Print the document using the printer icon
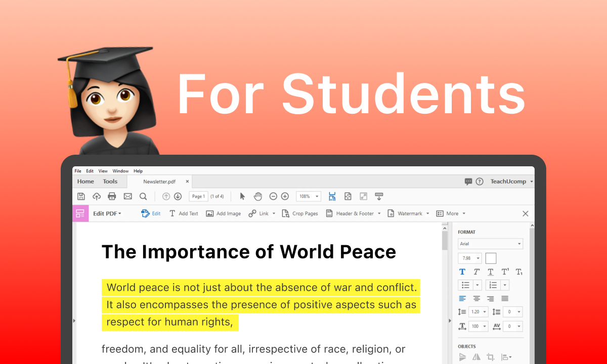The width and height of the screenshot is (607, 364). 112,196
